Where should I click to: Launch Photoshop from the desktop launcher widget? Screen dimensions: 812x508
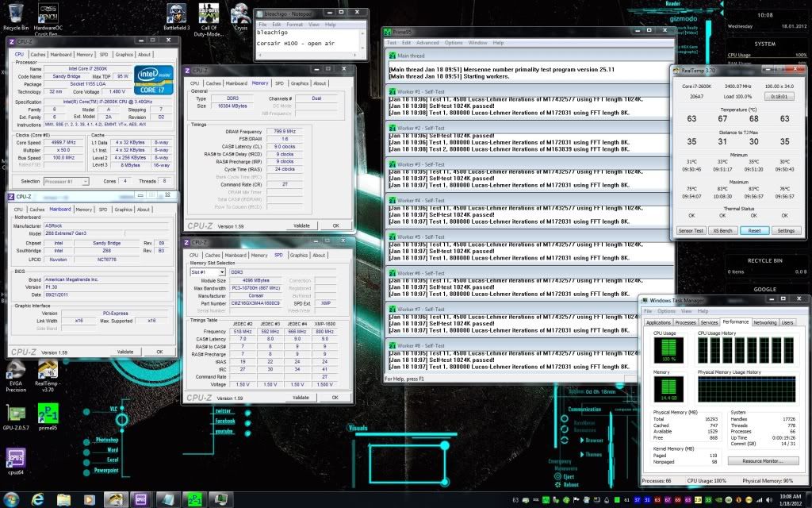[107, 440]
